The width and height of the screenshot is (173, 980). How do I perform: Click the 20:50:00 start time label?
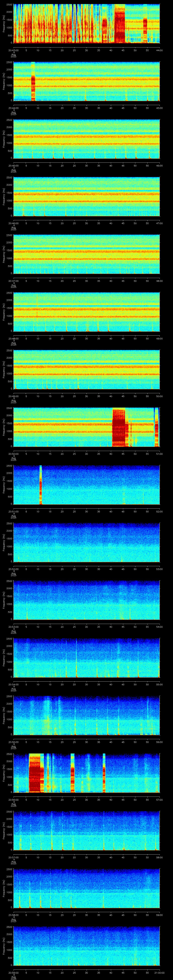(14, 454)
